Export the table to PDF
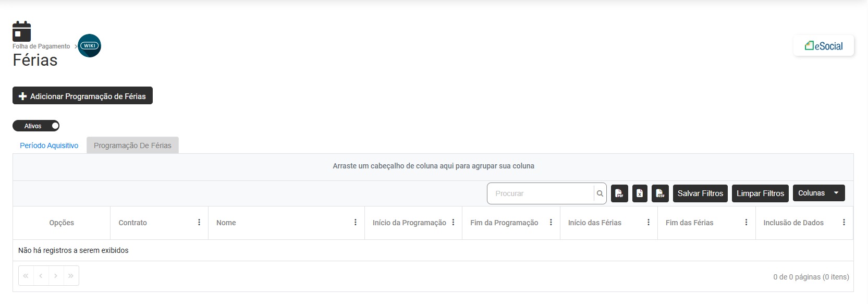The height and width of the screenshot is (304, 868). click(x=619, y=193)
